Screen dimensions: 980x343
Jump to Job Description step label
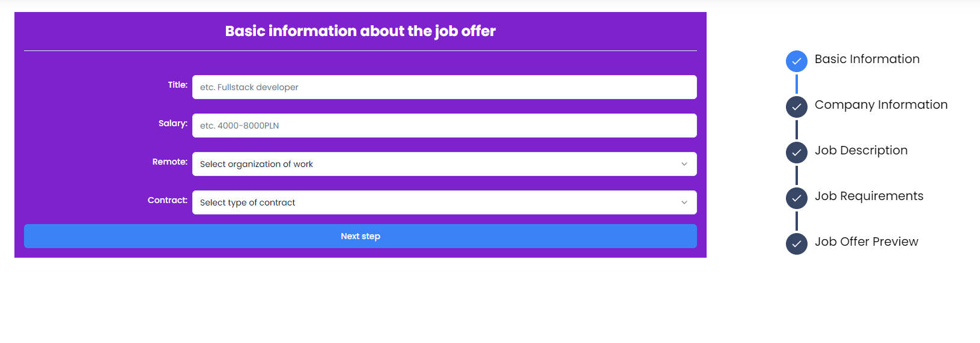pos(861,150)
